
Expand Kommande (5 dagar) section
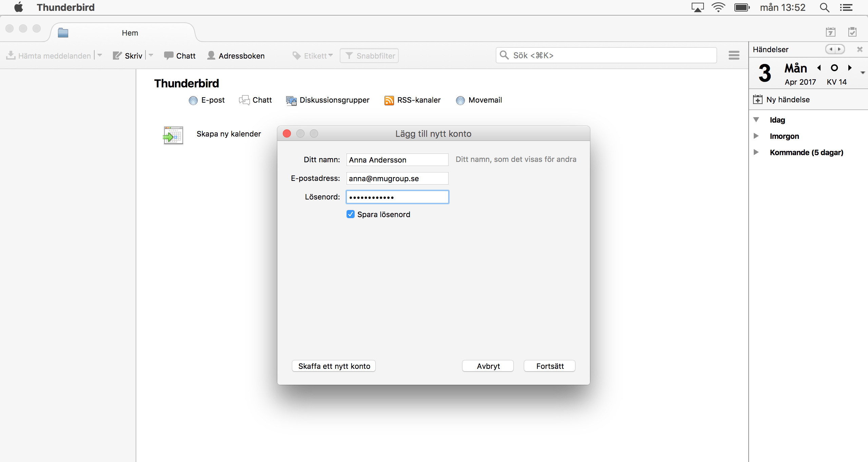point(756,152)
